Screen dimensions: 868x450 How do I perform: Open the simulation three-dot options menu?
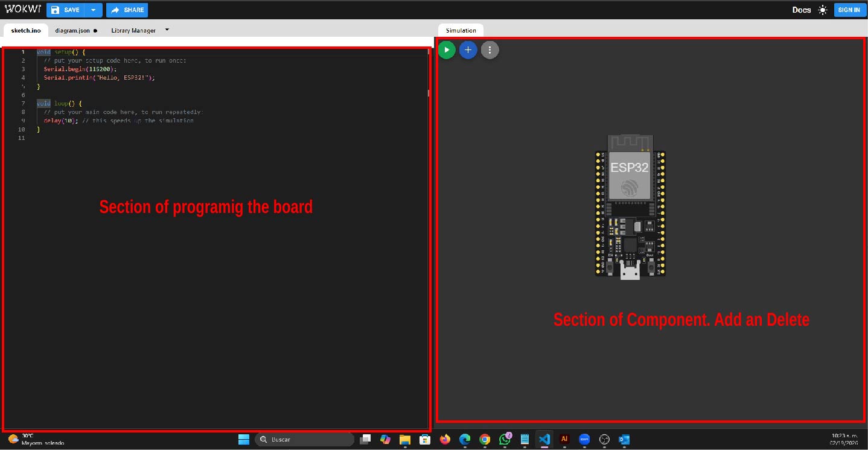click(490, 50)
